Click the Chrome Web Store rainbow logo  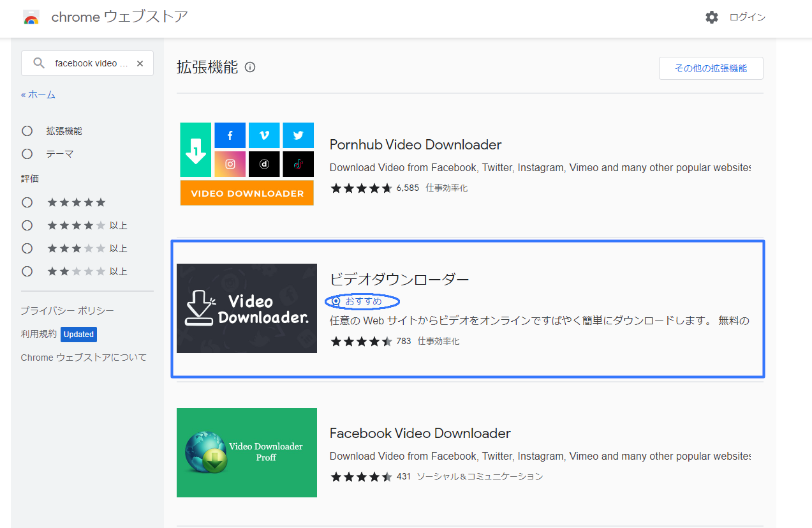(x=31, y=17)
